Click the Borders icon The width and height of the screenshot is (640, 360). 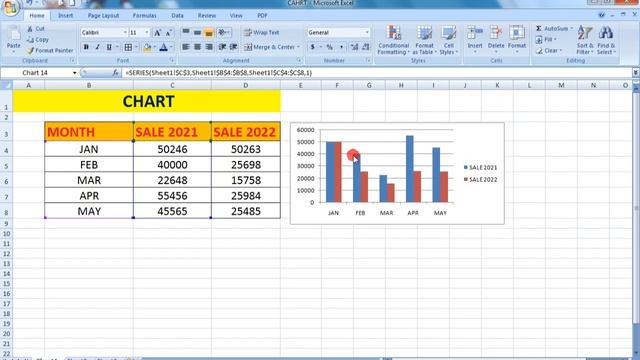tap(128, 47)
